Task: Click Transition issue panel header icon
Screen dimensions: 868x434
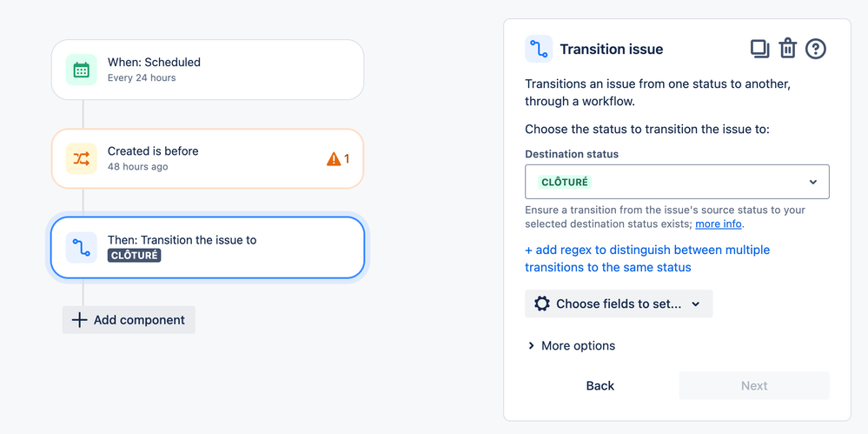Action: (539, 49)
